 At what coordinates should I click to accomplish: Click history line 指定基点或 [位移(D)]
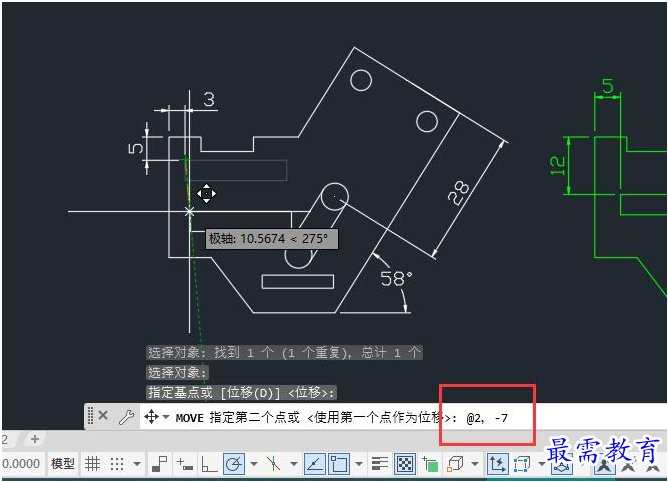tap(241, 393)
